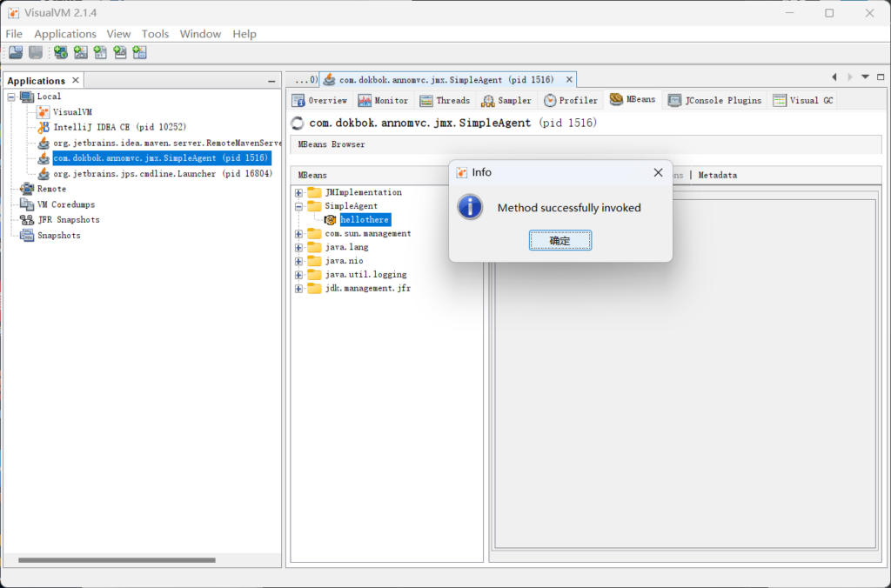Open the Help menu
The width and height of the screenshot is (891, 588).
click(x=245, y=34)
